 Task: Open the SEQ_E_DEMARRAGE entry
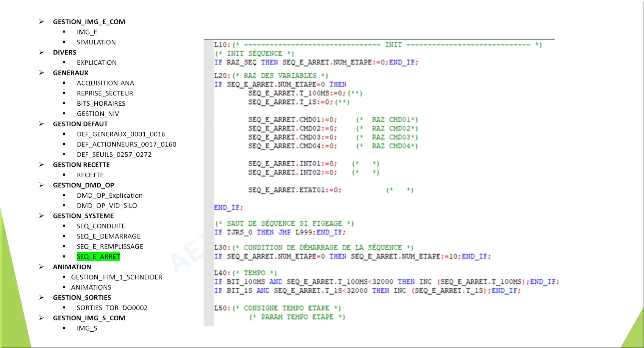[x=108, y=236]
